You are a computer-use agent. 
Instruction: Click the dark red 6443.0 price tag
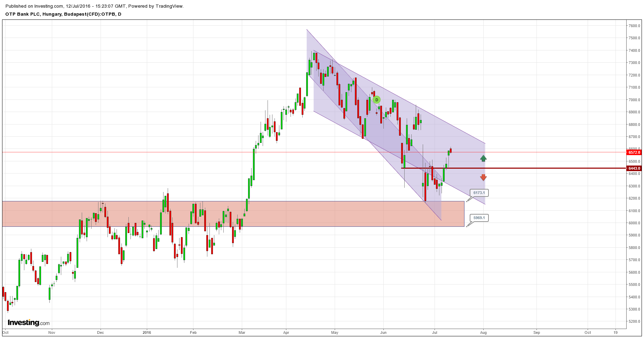coord(634,168)
